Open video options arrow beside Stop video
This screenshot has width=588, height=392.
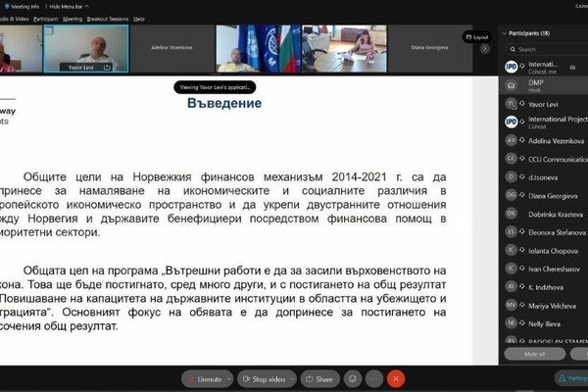coord(292,379)
